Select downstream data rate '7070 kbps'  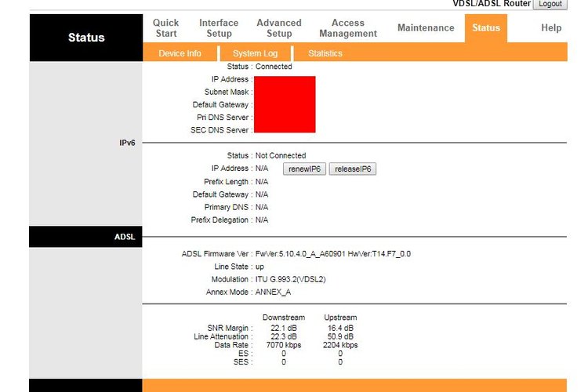pyautogui.click(x=284, y=345)
